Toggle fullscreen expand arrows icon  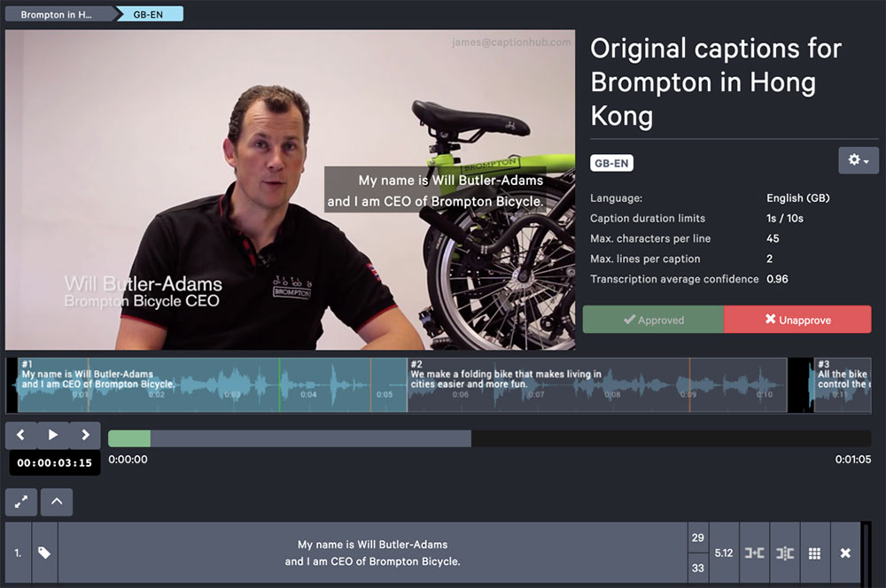[21, 502]
